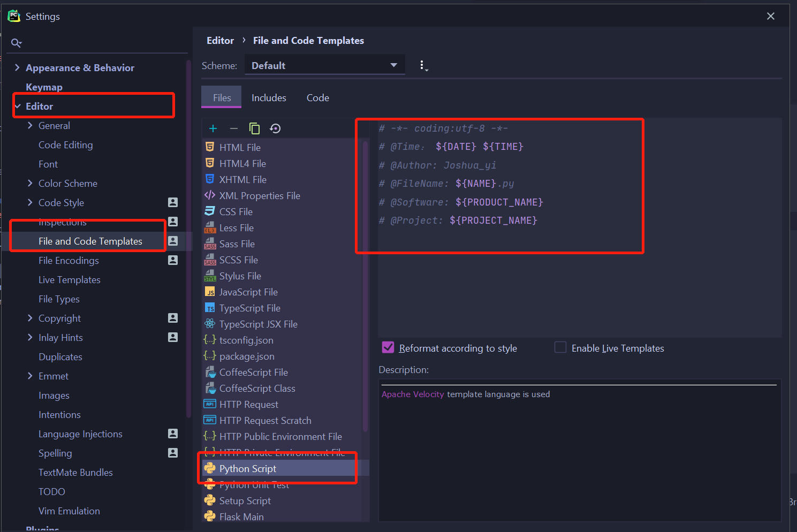Click project-level badge next to Spelling
Image resolution: width=797 pixels, height=532 pixels.
(x=173, y=453)
